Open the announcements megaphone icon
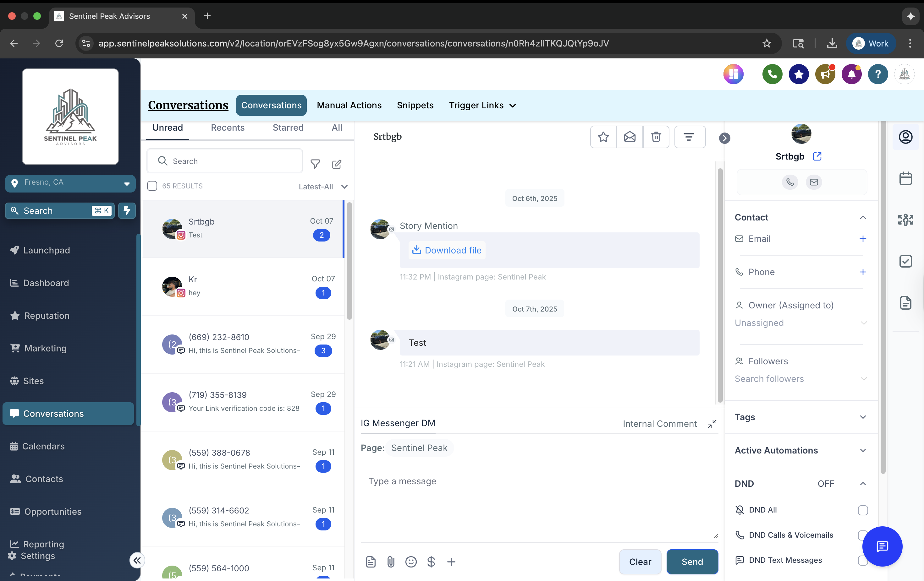This screenshot has width=924, height=581. tap(825, 74)
